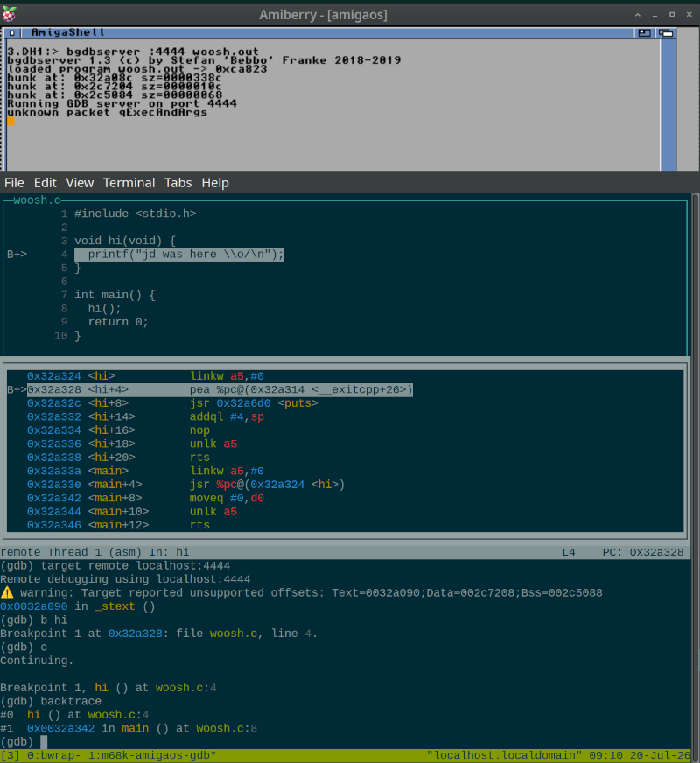The height and width of the screenshot is (763, 700).
Task: Click tmux session indicator '[3]'
Action: click(x=10, y=756)
